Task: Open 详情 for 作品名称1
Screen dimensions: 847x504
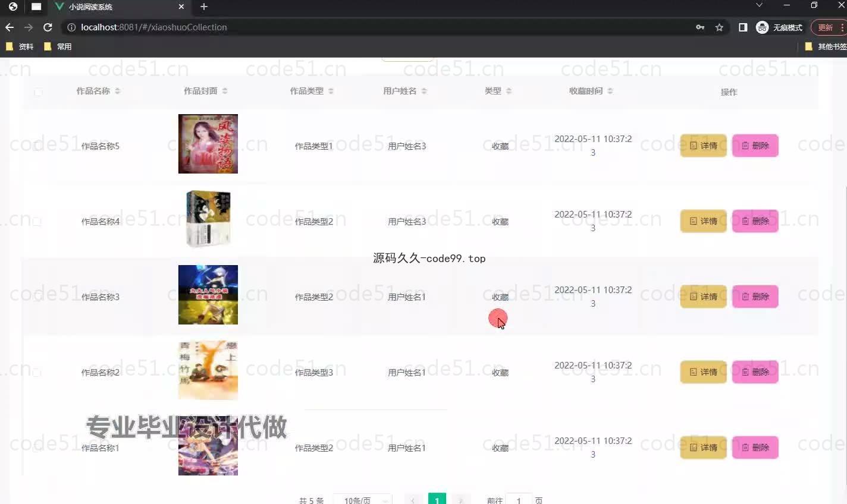Action: point(704,448)
